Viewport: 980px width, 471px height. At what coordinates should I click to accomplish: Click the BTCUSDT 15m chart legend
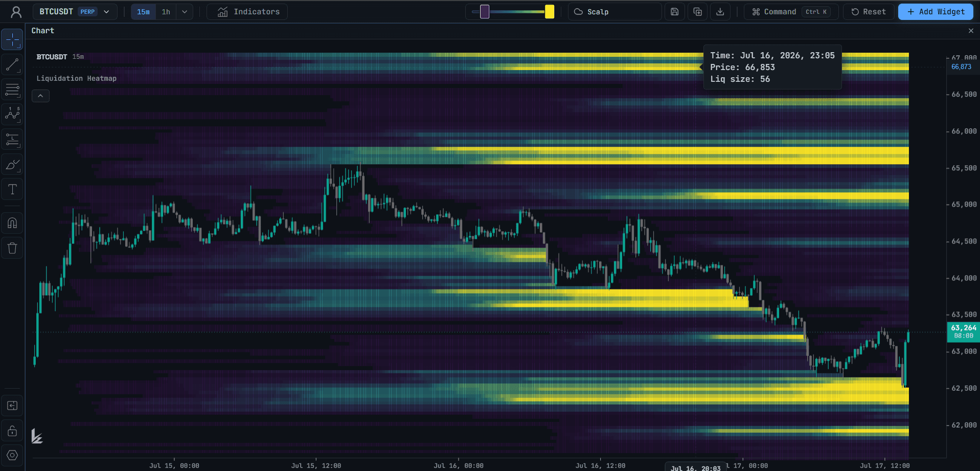click(60, 57)
